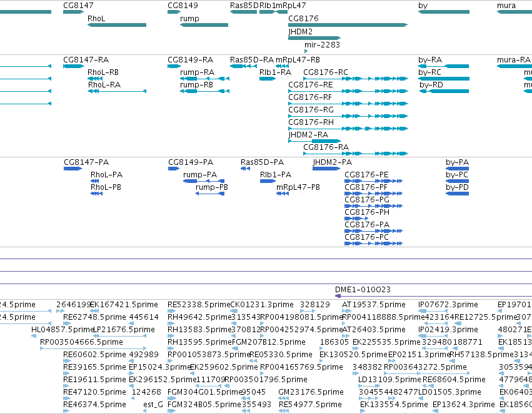Select protein rump-PB

(x=210, y=194)
